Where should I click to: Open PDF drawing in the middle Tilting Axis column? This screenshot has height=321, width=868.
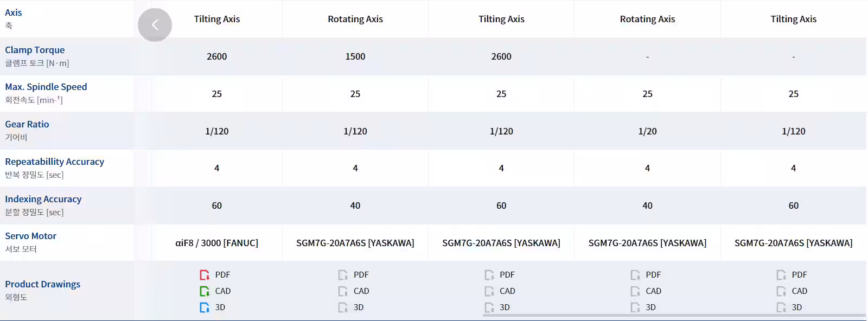point(500,275)
